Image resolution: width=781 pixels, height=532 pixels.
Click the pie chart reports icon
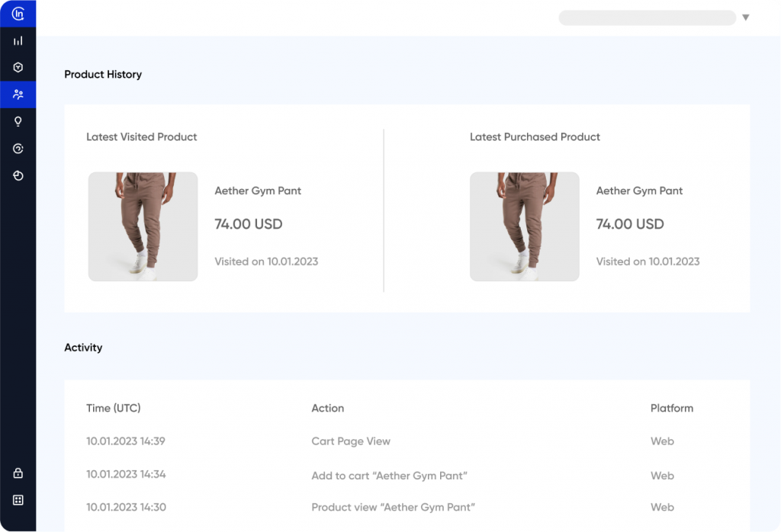click(x=18, y=175)
